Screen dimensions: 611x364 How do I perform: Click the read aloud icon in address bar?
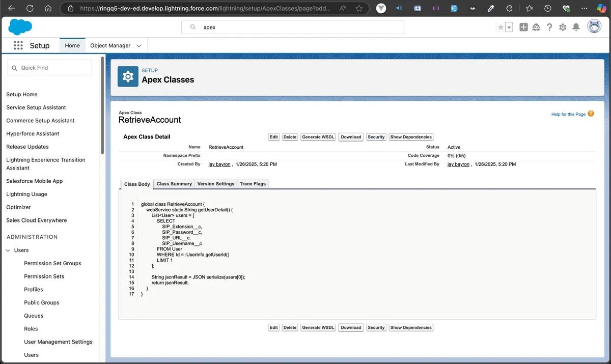pyautogui.click(x=342, y=9)
